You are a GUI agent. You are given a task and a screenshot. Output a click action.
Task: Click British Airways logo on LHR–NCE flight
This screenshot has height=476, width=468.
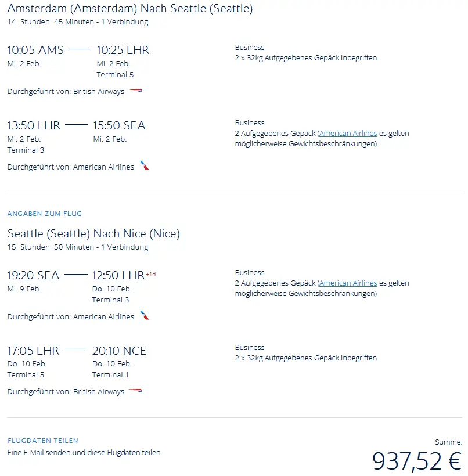point(135,391)
